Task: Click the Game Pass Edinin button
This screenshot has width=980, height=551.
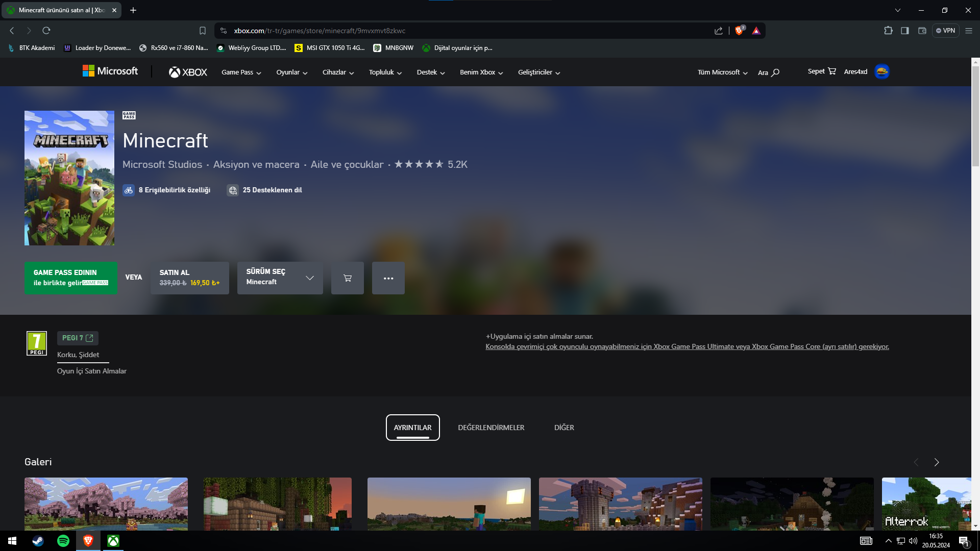Action: pyautogui.click(x=70, y=278)
